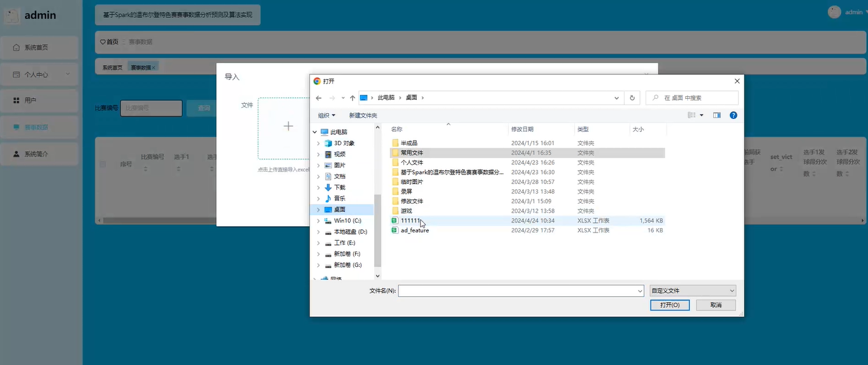The image size is (868, 365).
Task: Click the 取消 button
Action: [x=716, y=305]
